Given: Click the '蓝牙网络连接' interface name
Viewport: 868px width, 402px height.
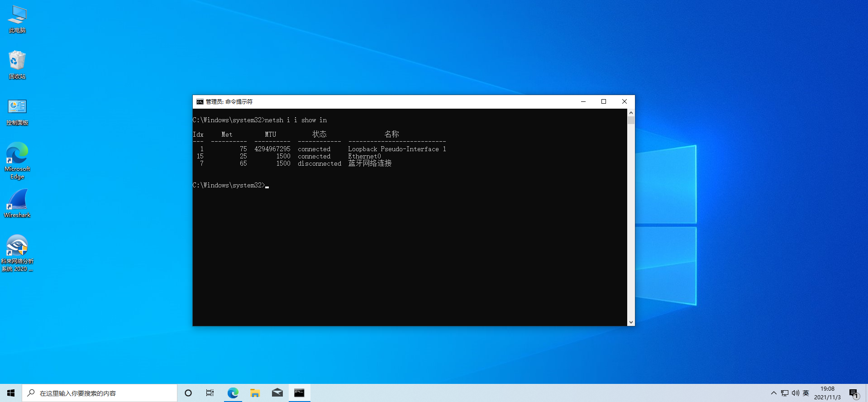Looking at the screenshot, I should coord(370,163).
